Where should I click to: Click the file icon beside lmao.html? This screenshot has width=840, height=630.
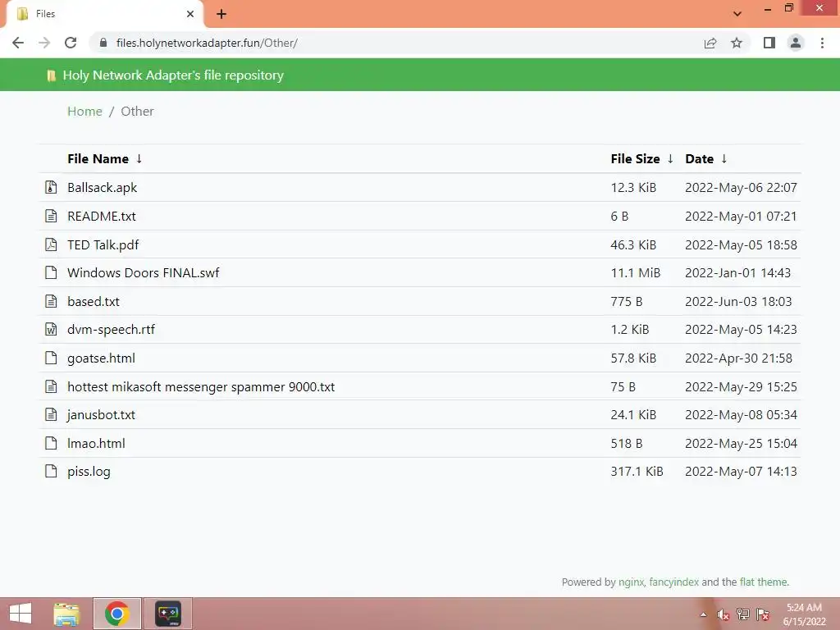point(51,443)
